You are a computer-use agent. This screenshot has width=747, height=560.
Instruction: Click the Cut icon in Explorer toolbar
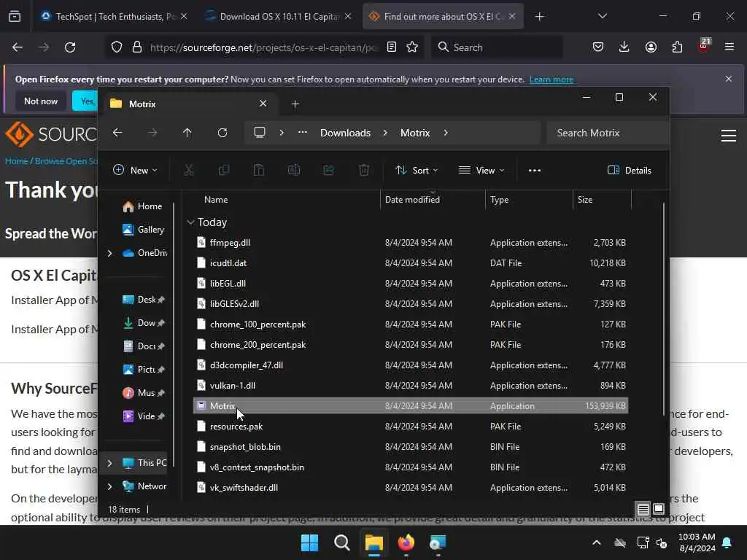pos(189,170)
